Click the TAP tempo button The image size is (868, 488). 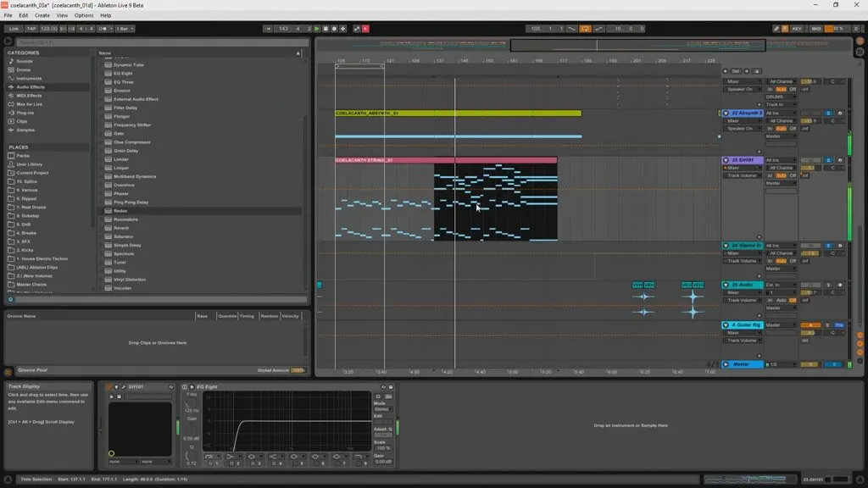click(30, 29)
